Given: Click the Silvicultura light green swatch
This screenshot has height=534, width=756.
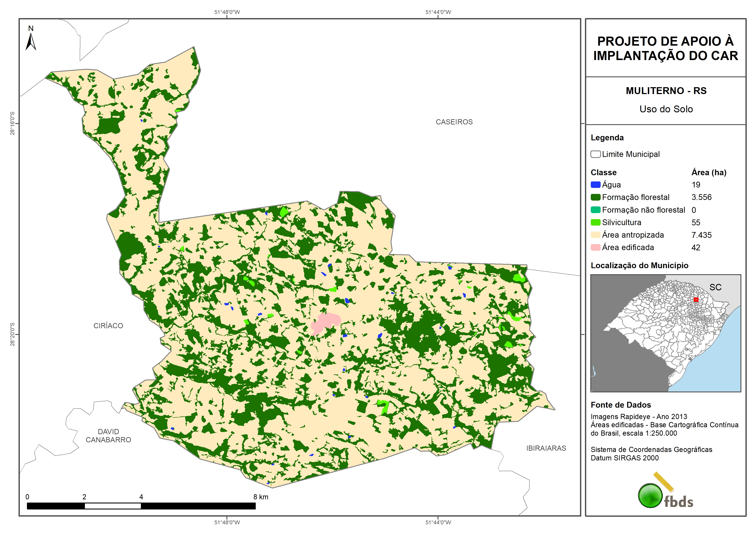Looking at the screenshot, I should click(x=595, y=222).
